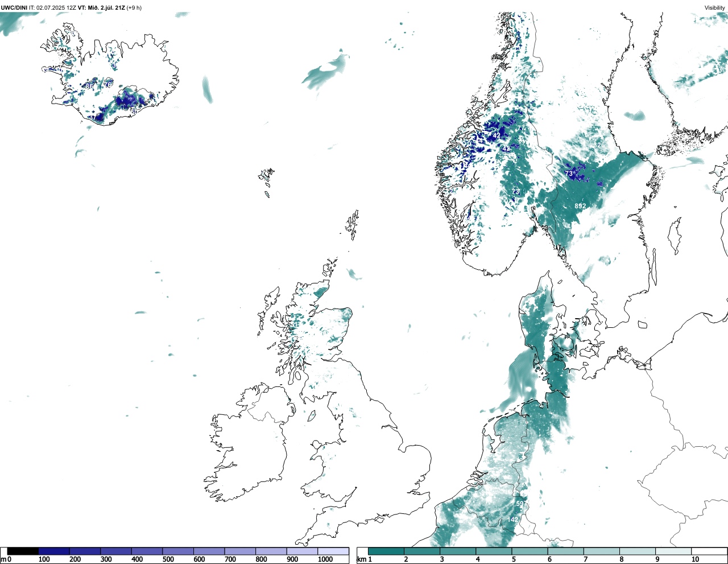Screen dimensions: 728x564
Task: Click the m 0 label on the metre scale
Action: pos(6,559)
